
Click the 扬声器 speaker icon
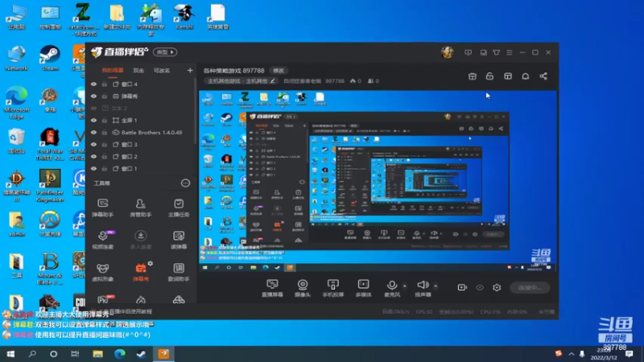tap(423, 285)
